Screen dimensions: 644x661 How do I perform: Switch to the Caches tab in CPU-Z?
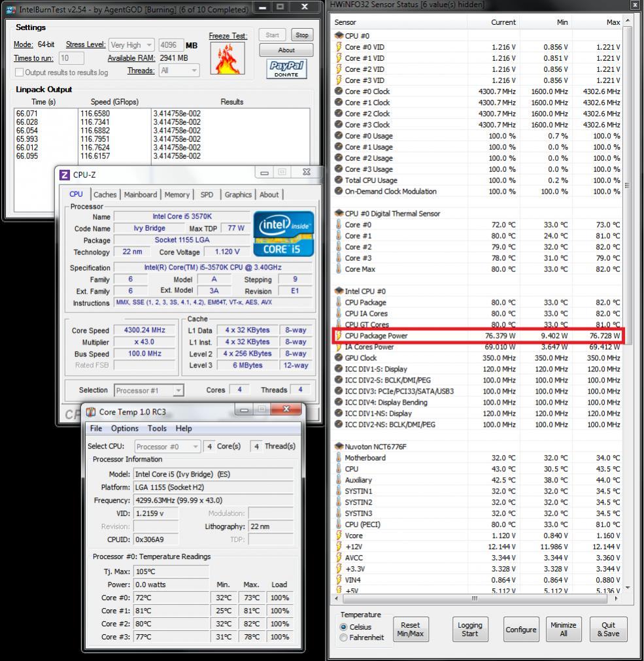[105, 195]
